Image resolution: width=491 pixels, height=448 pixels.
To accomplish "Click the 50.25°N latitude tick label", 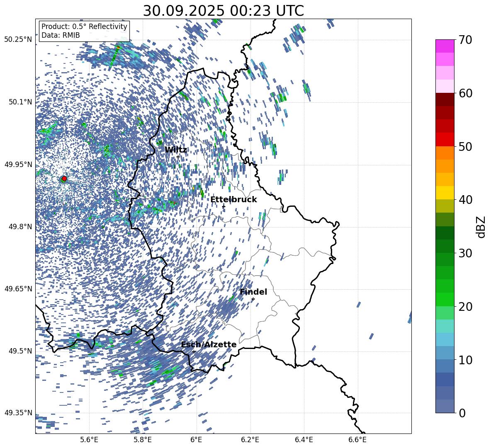I will (x=18, y=40).
